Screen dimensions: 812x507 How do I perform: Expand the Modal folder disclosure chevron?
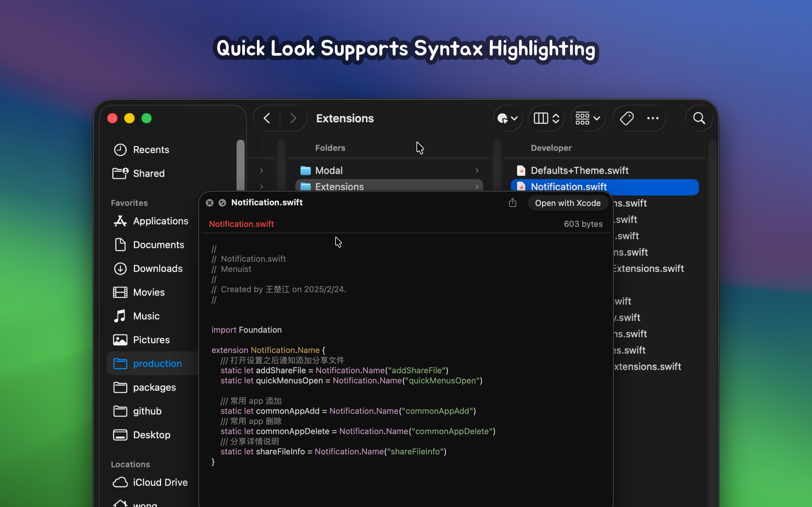261,170
